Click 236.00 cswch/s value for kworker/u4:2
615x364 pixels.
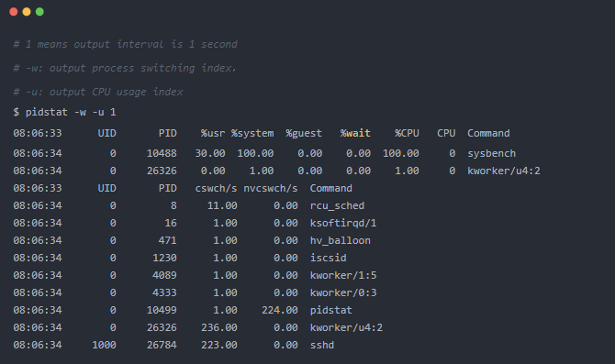[x=219, y=327]
